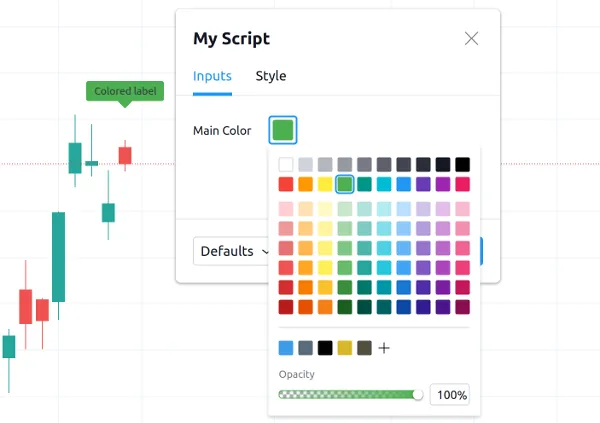
Task: Open the Defaults dropdown
Action: coord(234,251)
